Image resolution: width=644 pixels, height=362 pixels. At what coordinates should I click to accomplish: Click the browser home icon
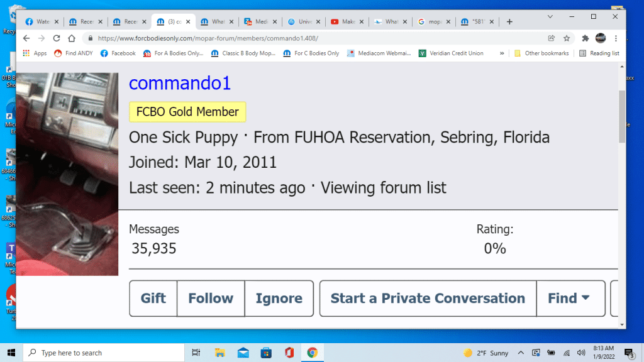tap(72, 38)
